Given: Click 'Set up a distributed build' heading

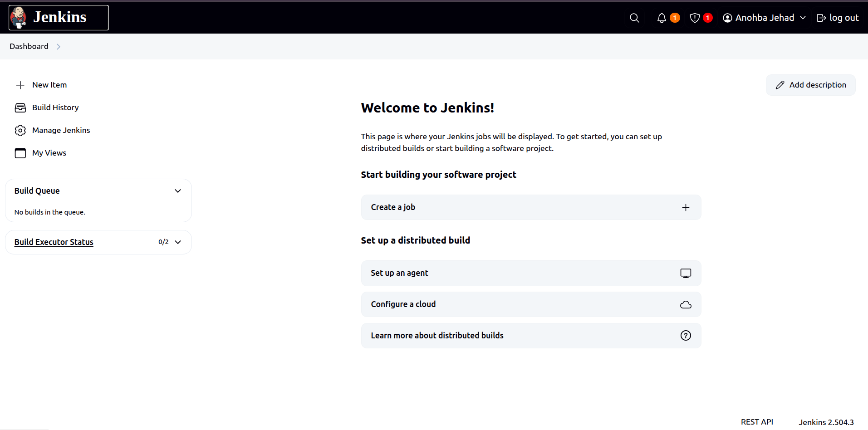Looking at the screenshot, I should point(415,240).
